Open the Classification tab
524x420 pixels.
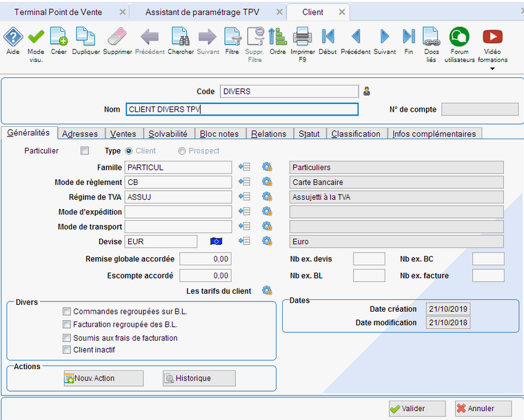[x=356, y=134]
